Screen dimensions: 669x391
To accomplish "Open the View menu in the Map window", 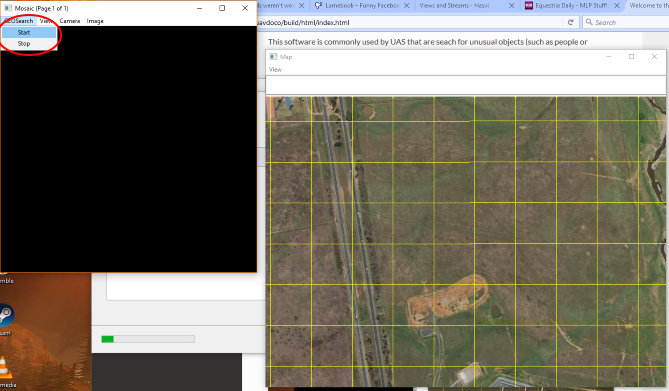I will point(275,70).
